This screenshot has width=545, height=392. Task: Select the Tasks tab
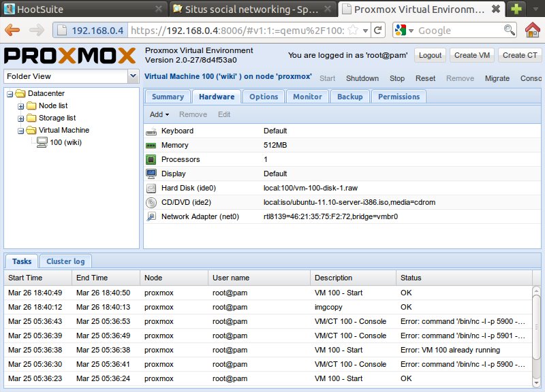click(x=22, y=261)
